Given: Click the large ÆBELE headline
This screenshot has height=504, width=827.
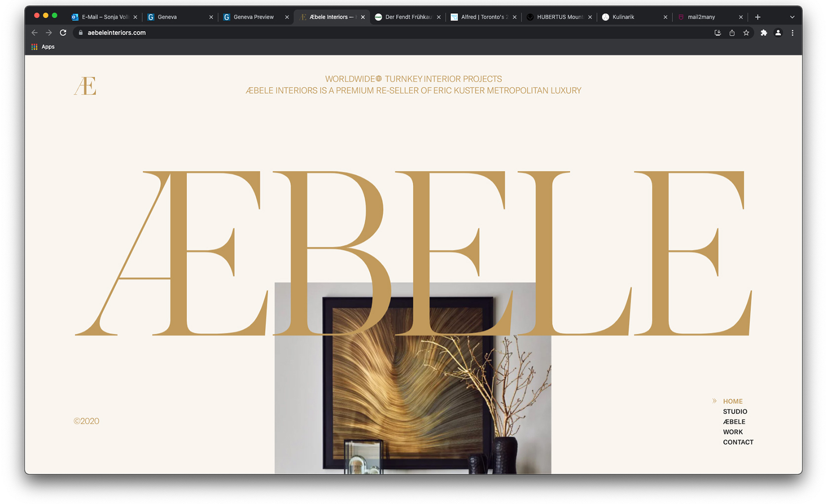Looking at the screenshot, I should pos(413,253).
